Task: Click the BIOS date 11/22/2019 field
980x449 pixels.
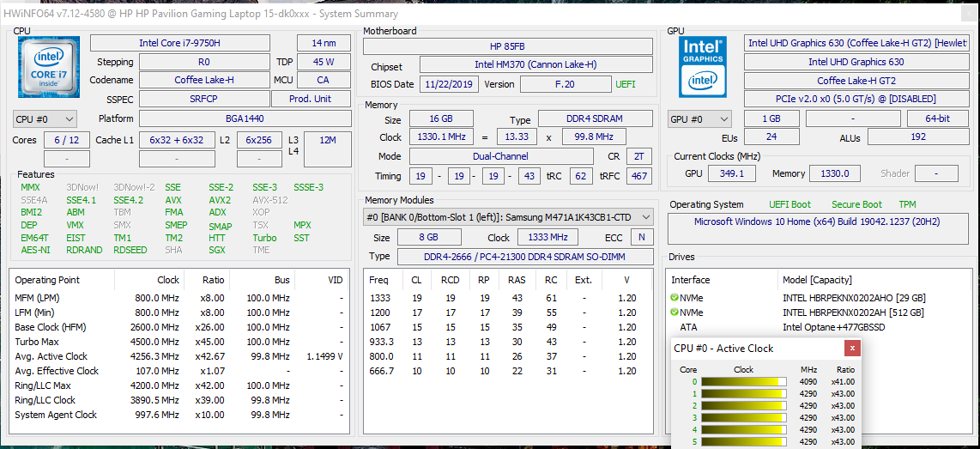Action: click(x=450, y=84)
